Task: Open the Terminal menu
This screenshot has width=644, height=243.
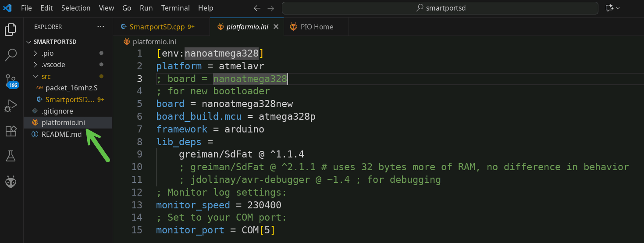Action: click(x=175, y=8)
